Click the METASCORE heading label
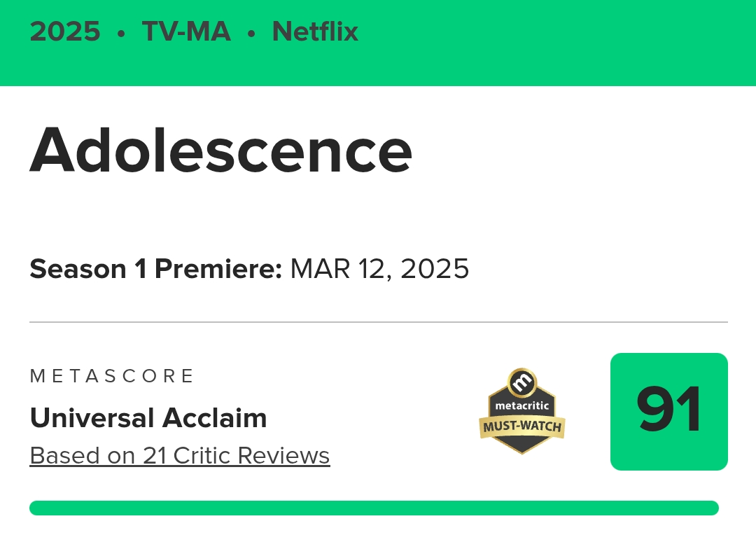Screen dimensions: 756x535 [112, 376]
